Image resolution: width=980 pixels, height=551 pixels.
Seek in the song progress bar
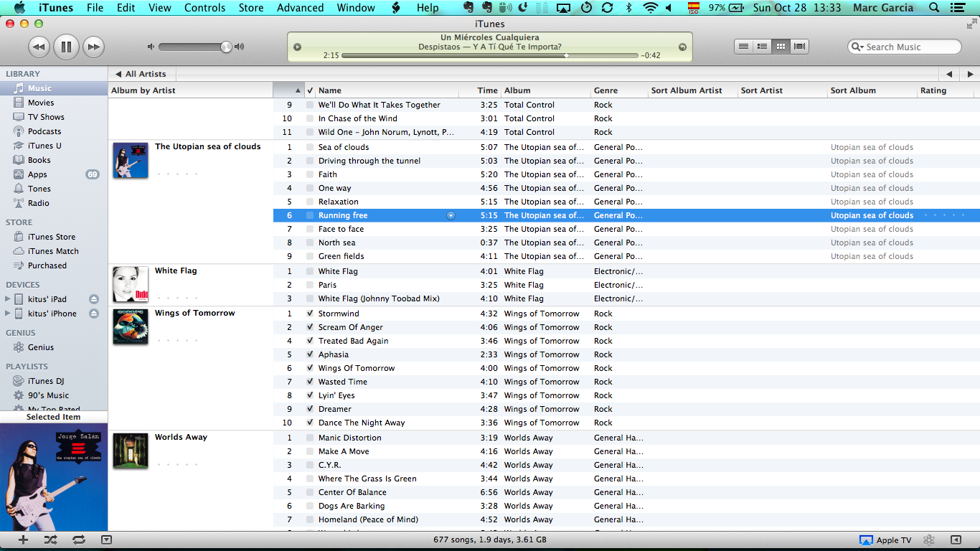(x=490, y=55)
